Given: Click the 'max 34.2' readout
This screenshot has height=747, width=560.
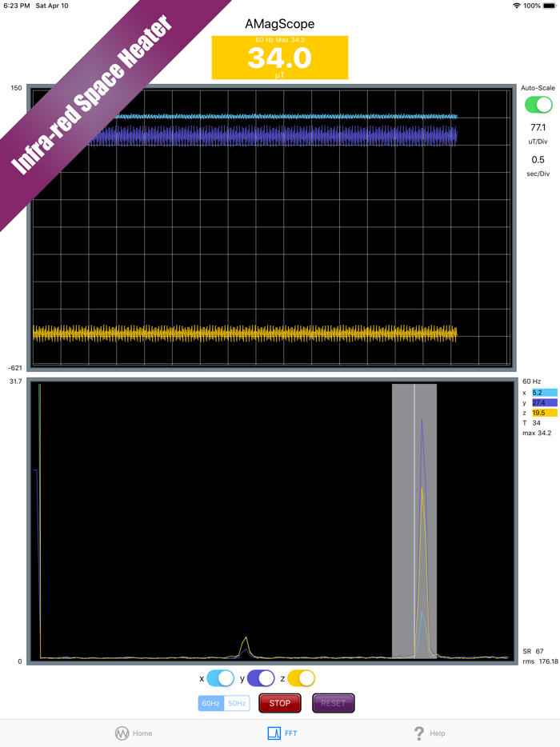Looking at the screenshot, I should click(x=537, y=433).
